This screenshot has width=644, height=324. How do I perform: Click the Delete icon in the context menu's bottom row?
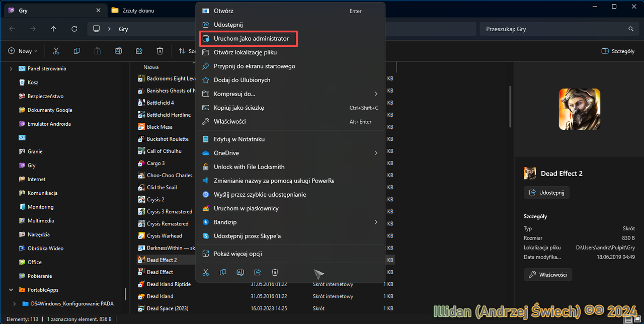pyautogui.click(x=275, y=272)
